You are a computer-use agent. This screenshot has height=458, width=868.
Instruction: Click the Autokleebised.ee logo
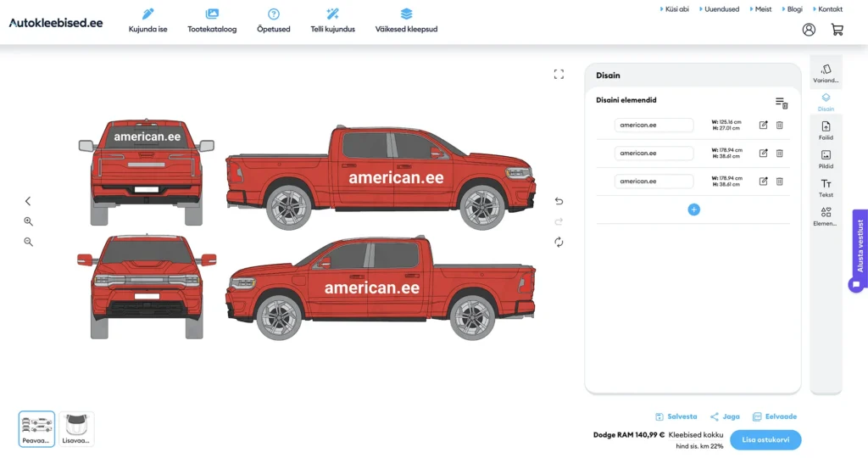[56, 23]
